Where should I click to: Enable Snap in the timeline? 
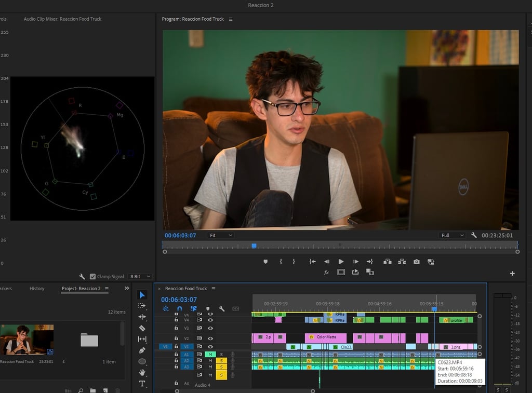[180, 308]
